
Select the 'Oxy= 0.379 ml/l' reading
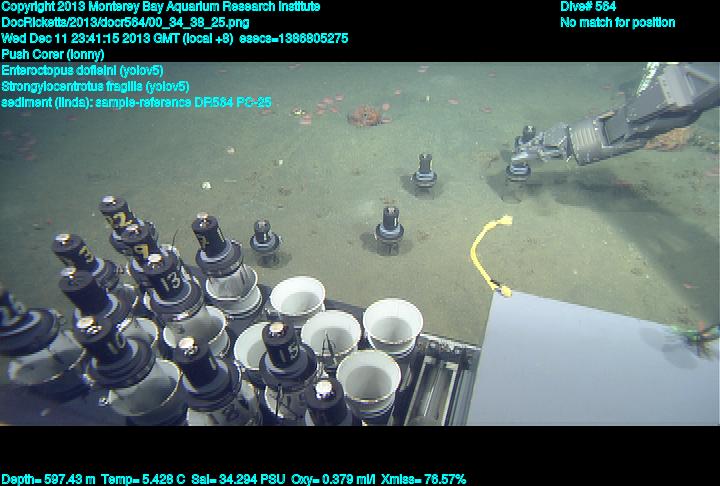(333, 480)
